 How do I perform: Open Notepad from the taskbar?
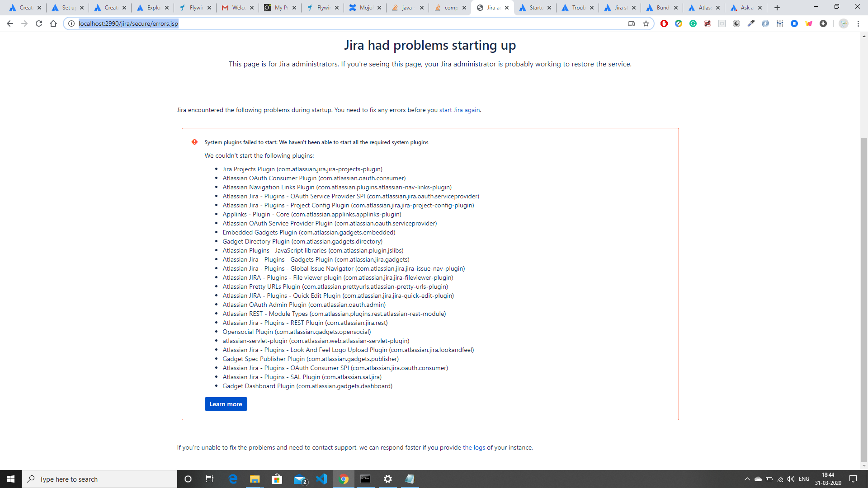tap(410, 479)
